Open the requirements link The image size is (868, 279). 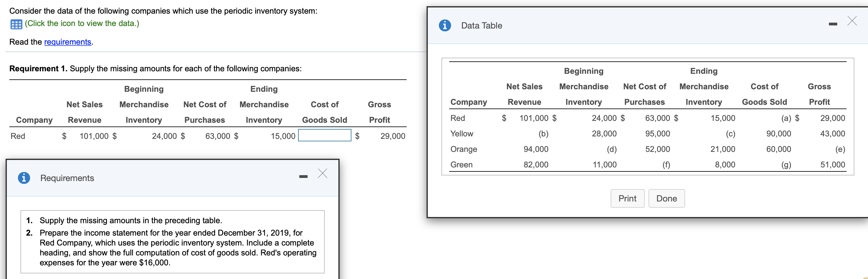(x=68, y=42)
